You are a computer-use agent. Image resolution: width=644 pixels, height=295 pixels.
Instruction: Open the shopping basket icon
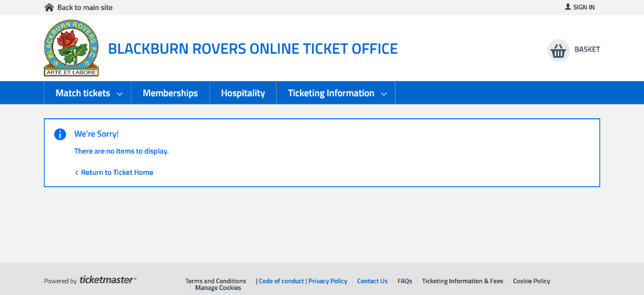tap(558, 50)
